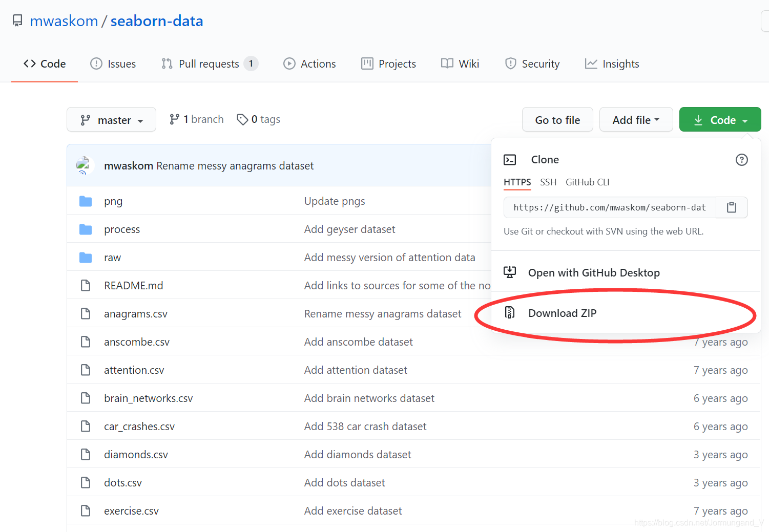Click the Clone help question mark icon

coord(741,160)
